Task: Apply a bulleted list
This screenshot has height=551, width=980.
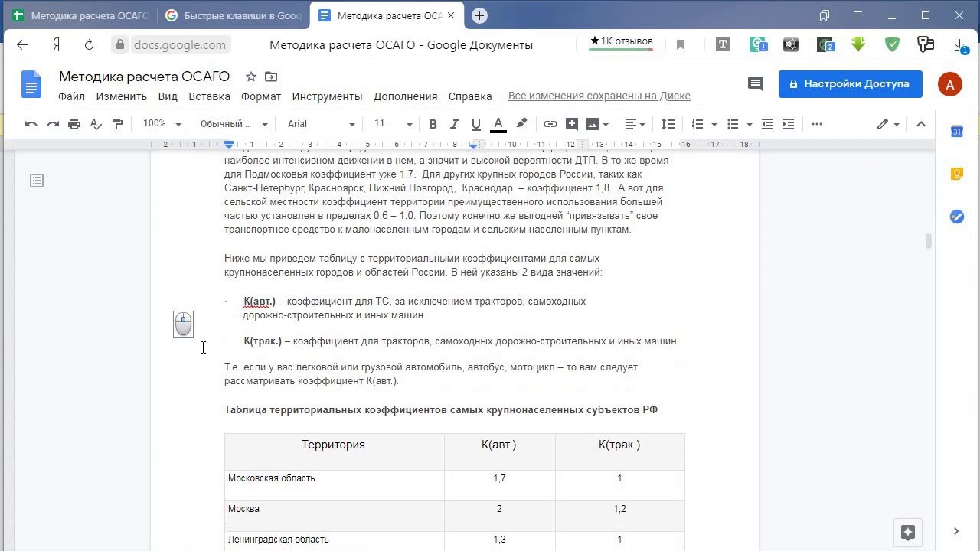Action: coord(733,124)
